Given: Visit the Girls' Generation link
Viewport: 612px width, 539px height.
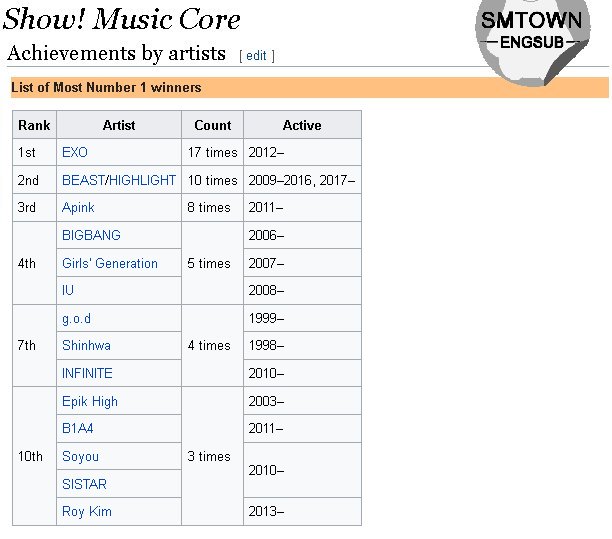Looking at the screenshot, I should tap(110, 263).
